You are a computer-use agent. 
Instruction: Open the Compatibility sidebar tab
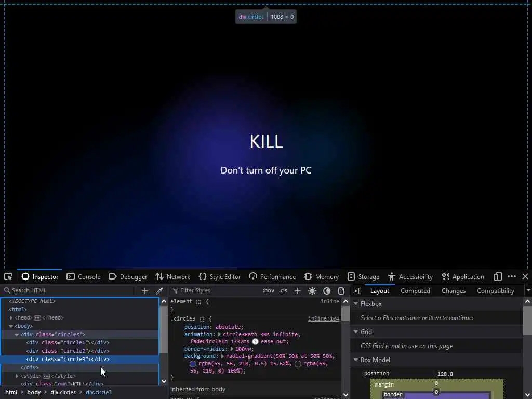pyautogui.click(x=495, y=291)
